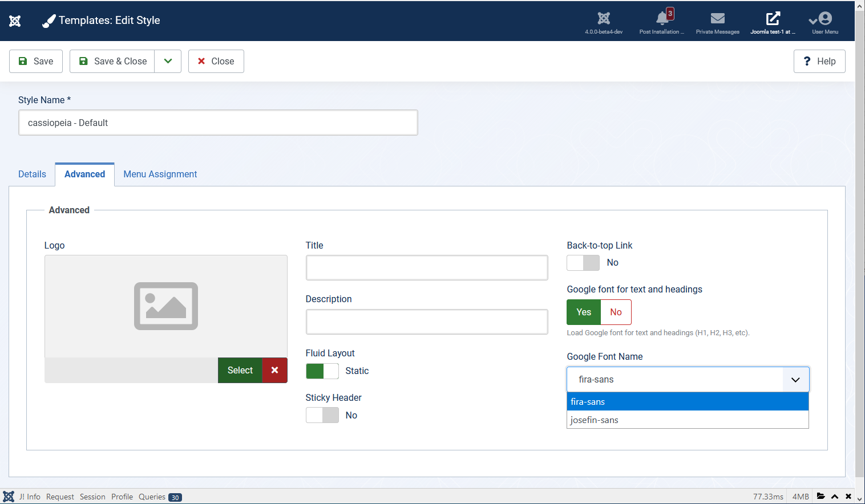Select josefin-sans font option

coord(688,420)
